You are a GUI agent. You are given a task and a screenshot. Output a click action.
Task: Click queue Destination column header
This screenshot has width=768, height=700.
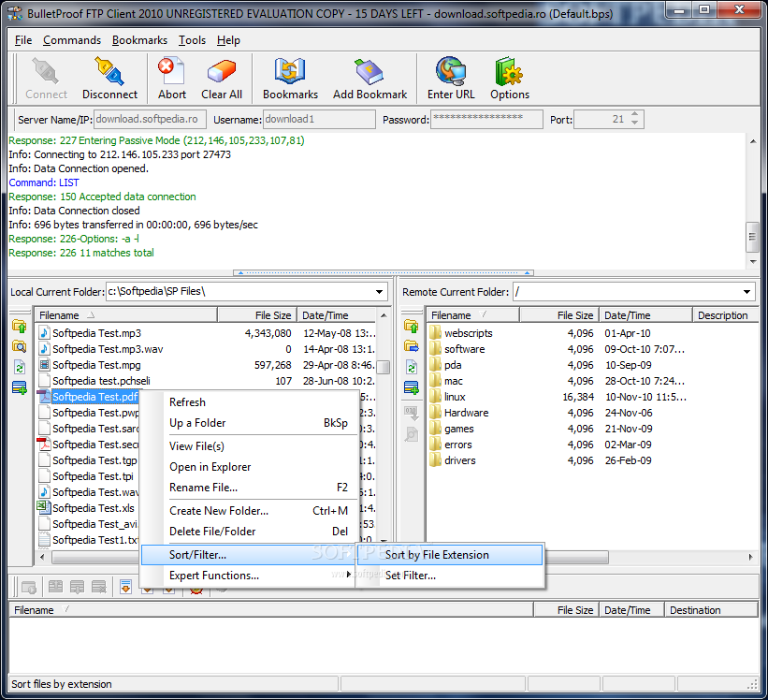tap(711, 610)
